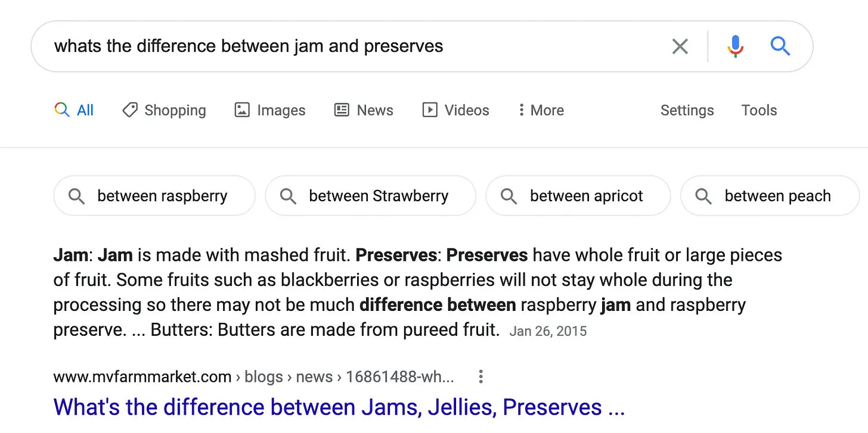The width and height of the screenshot is (868, 433).
Task: Open the three-dot menu beside mvfarmmarket.com URL
Action: click(x=480, y=376)
